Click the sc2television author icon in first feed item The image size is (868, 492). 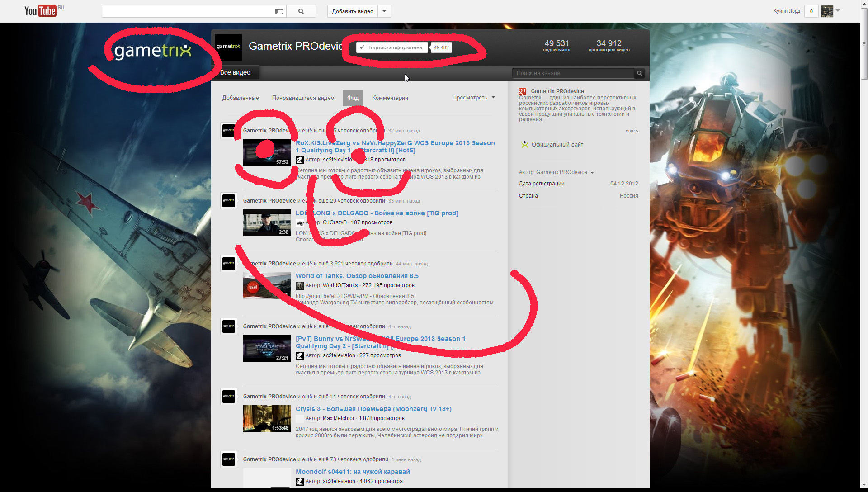click(300, 160)
